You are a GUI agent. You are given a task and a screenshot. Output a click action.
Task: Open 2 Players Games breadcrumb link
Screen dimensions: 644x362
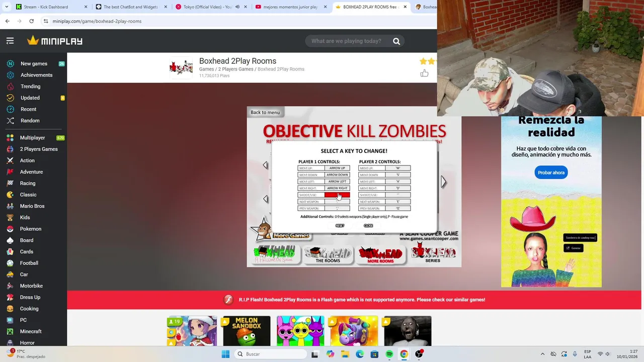(236, 69)
